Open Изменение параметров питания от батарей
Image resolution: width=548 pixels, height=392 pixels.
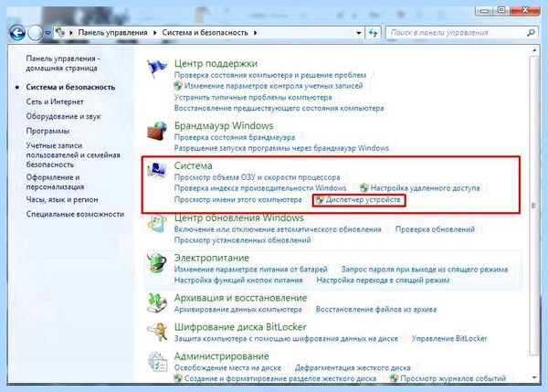pos(250,270)
